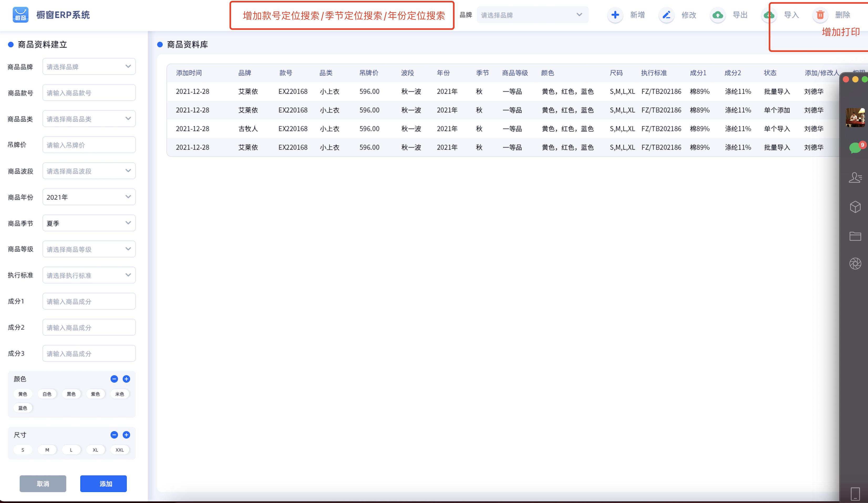Viewport: 868px width, 503px height.
Task: Expand the 商品年份 dropdown showing 2021年
Action: (89, 197)
